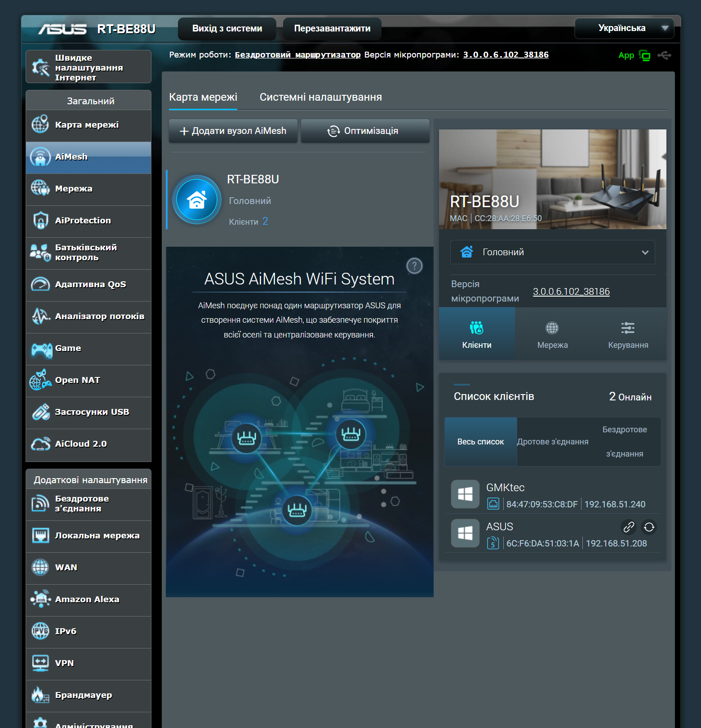
Task: Click the ASUS client Windows device icon
Action: [465, 533]
